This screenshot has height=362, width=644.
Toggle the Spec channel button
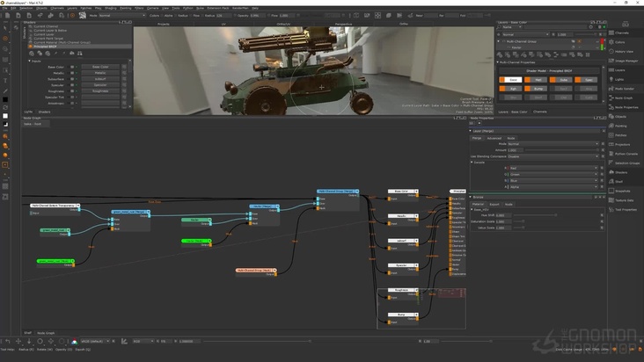tap(586, 80)
